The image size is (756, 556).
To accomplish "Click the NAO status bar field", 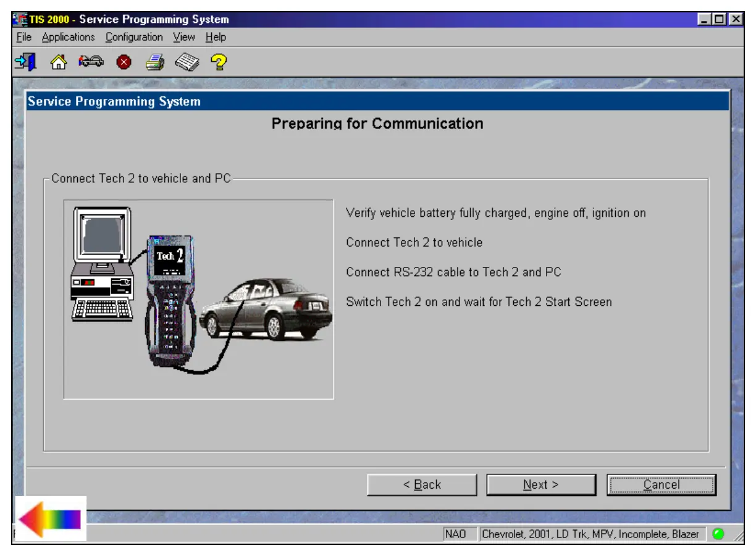I will (460, 534).
